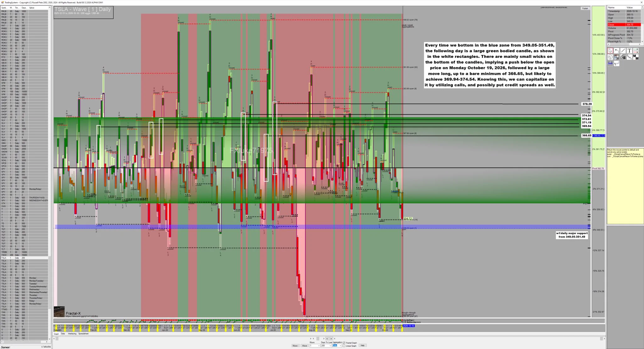
Task: Switch to the Data tab
Action: click(63, 334)
